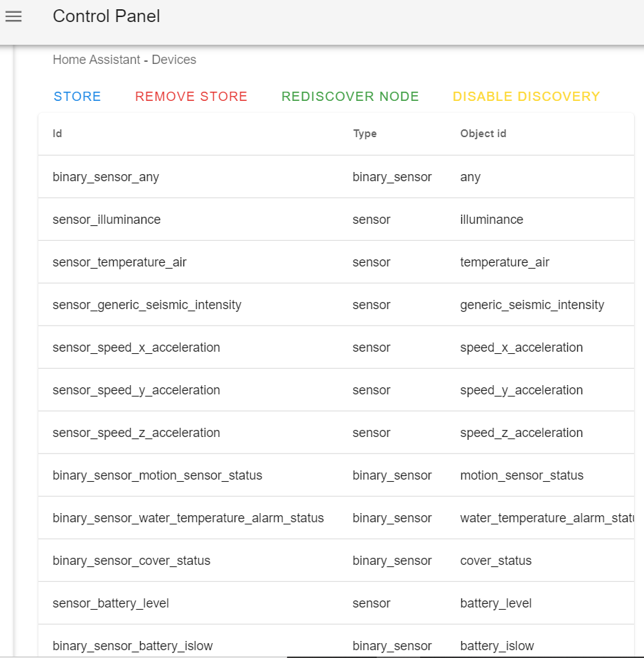
Task: Choose the sensor_temperature_air row
Action: pyautogui.click(x=119, y=262)
